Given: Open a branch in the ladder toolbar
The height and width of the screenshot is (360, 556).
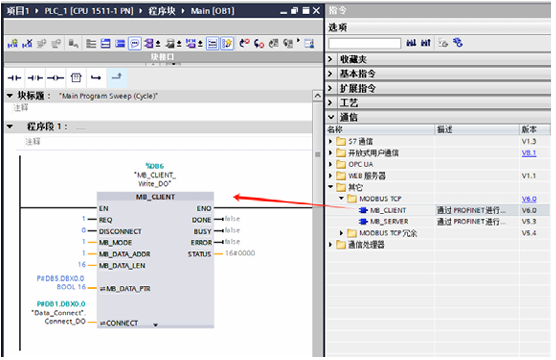Looking at the screenshot, I should (96, 78).
